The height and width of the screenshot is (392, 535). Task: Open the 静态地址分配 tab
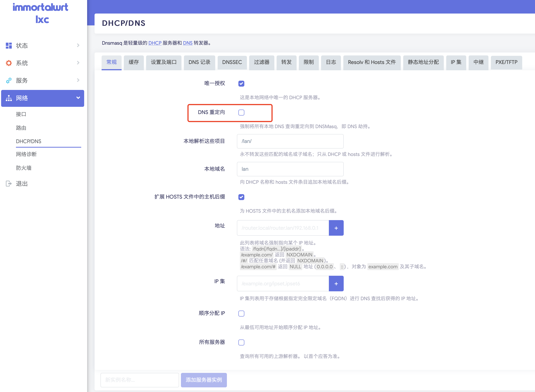[x=423, y=62]
